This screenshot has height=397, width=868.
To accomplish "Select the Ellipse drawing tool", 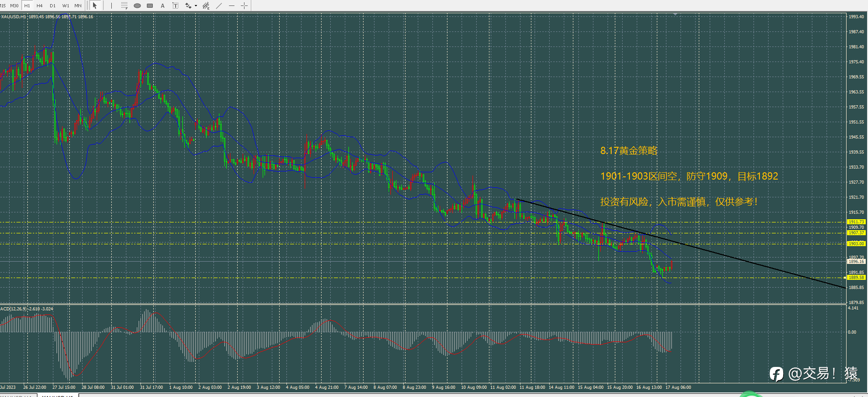I will [137, 5].
